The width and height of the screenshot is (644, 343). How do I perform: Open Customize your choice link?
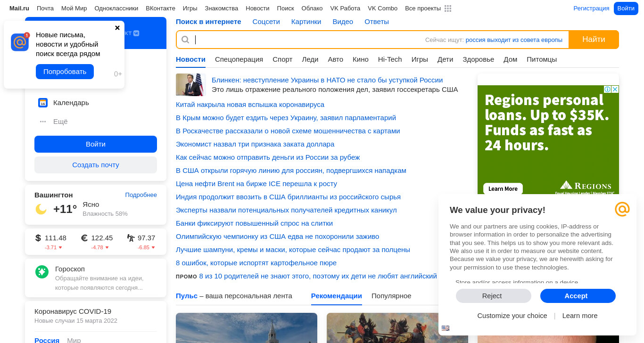click(x=512, y=316)
